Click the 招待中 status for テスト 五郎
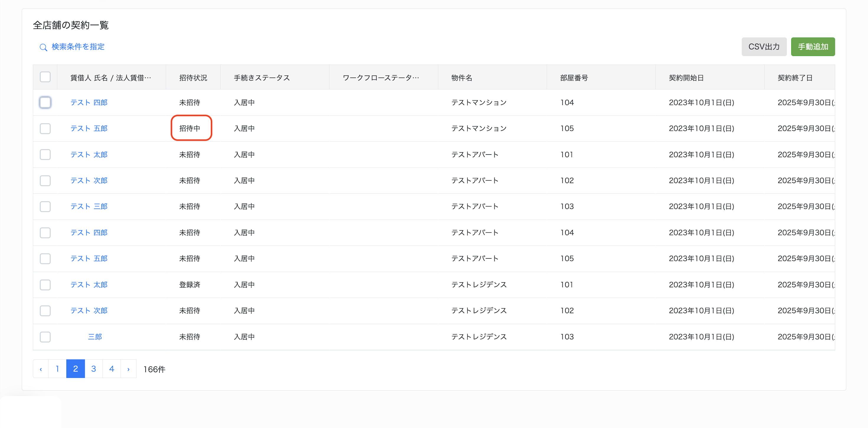Viewport: 868px width, 428px height. pos(189,128)
